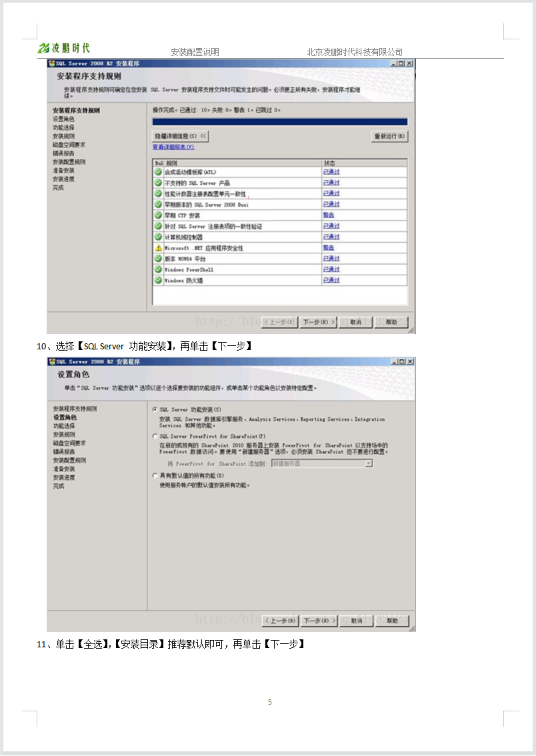Open 警告 status link for 早期 CTP 安装
Screen dimensions: 536x756
click(x=329, y=215)
